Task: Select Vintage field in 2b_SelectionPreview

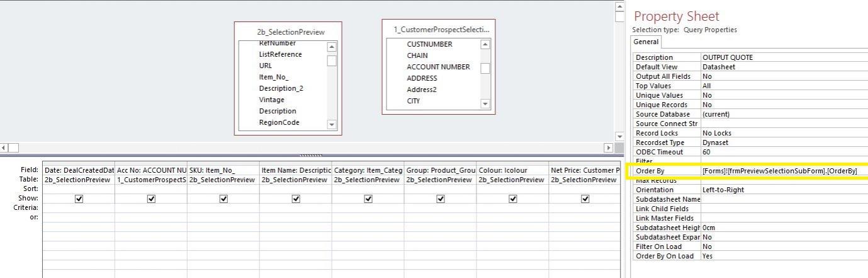Action: 271,100
